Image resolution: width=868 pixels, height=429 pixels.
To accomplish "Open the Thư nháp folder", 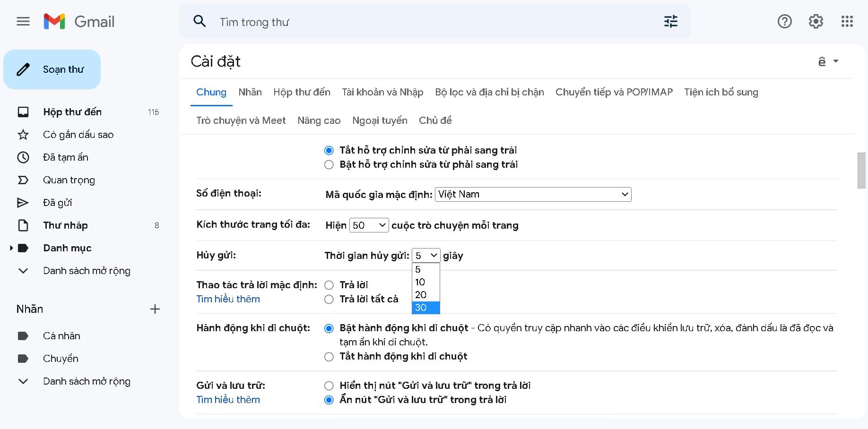I will [x=65, y=225].
